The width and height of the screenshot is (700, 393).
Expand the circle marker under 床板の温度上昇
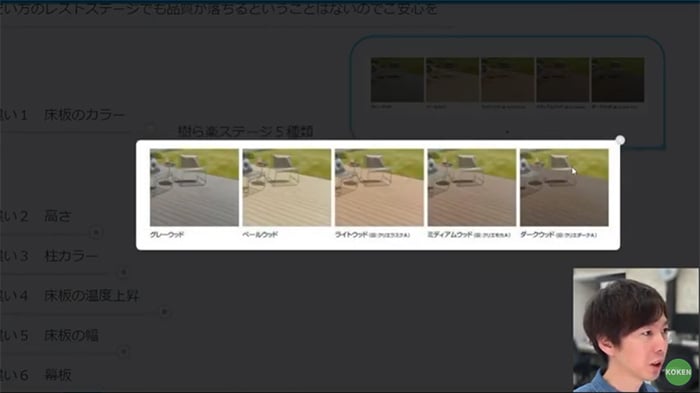pos(164,312)
